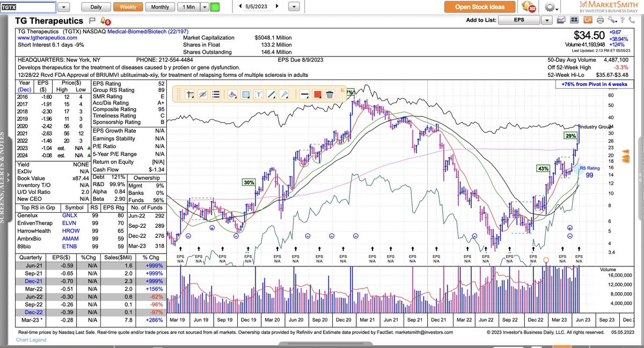Image resolution: width=644 pixels, height=348 pixels.
Task: Open the alerts bell with 352 badge
Action: (x=528, y=7)
